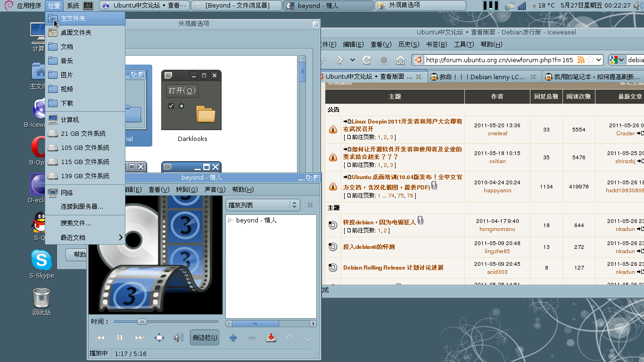This screenshot has width=644, height=362.
Task: Pause playback in the beyond player
Action: (x=120, y=337)
